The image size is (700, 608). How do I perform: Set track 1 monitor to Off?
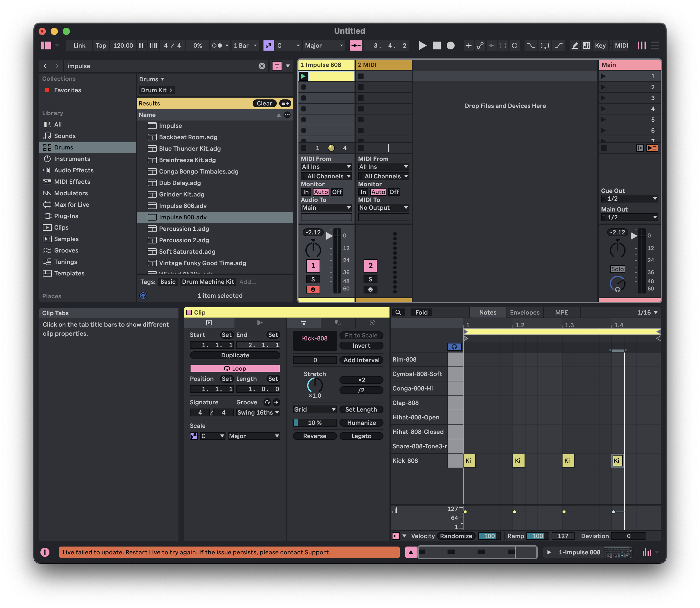click(337, 192)
